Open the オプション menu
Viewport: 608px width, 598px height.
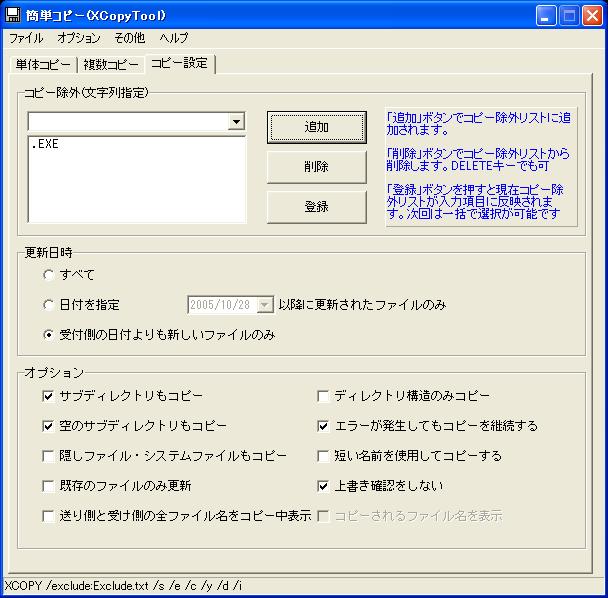tap(79, 38)
